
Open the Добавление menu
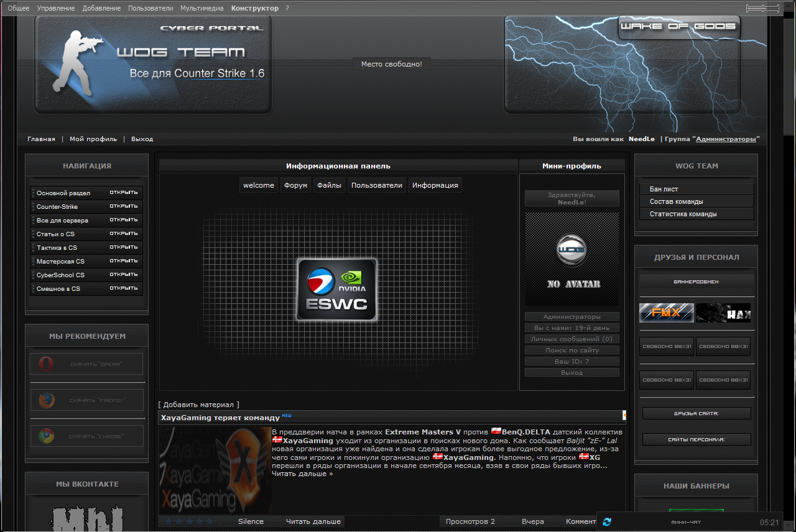tap(102, 8)
